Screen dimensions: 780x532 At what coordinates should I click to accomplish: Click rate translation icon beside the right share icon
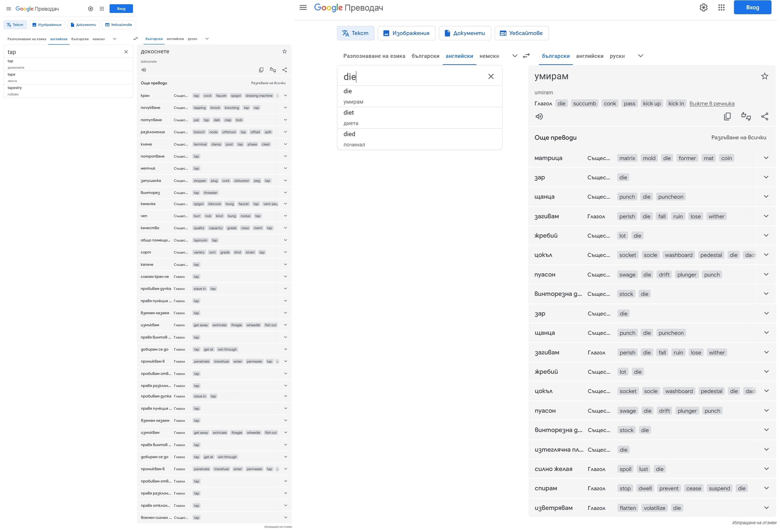pyautogui.click(x=746, y=116)
